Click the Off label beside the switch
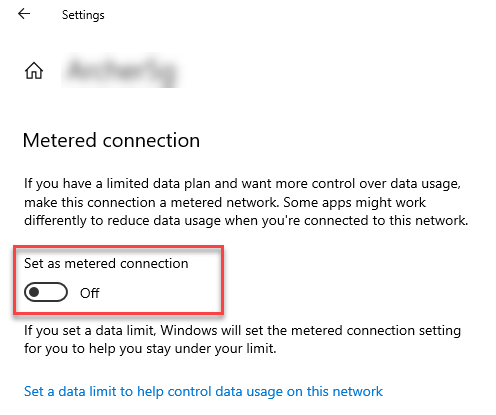This screenshot has width=496, height=415. click(90, 293)
